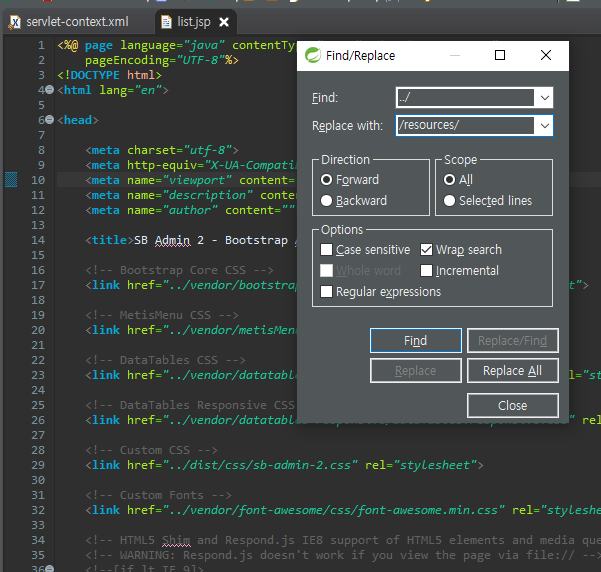Image resolution: width=601 pixels, height=572 pixels.
Task: Click the Find button
Action: pos(415,340)
